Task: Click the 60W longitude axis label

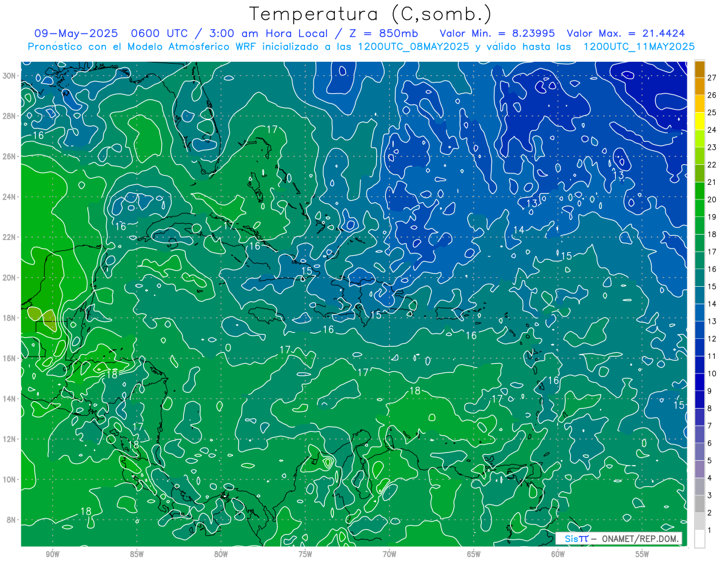Action: pos(558,554)
